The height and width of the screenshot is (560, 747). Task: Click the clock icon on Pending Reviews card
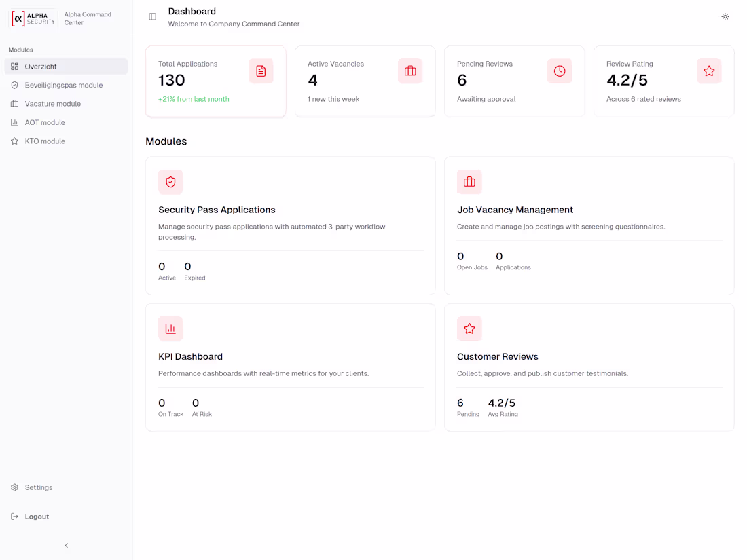coord(560,71)
